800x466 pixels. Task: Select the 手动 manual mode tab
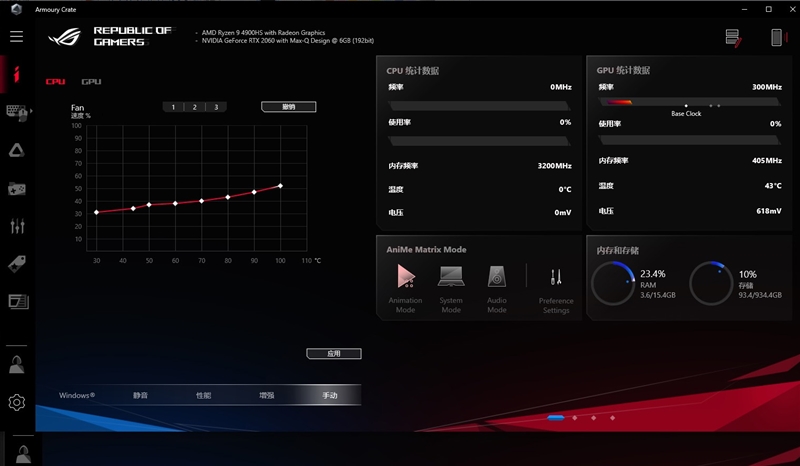point(330,396)
